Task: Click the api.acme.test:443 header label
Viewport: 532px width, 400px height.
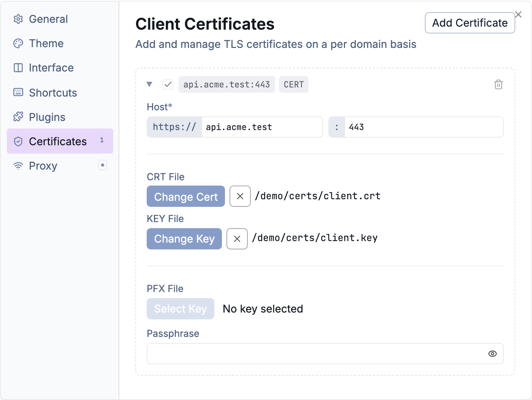Action: tap(227, 84)
